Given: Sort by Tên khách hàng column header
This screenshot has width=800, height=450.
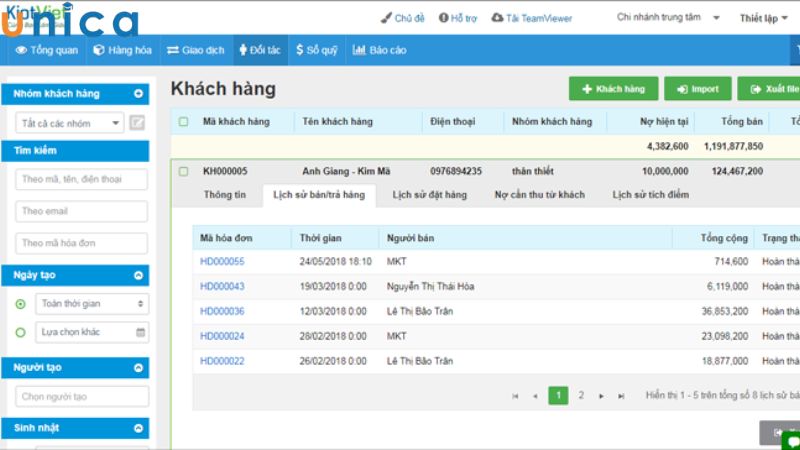Looking at the screenshot, I should coord(337,121).
